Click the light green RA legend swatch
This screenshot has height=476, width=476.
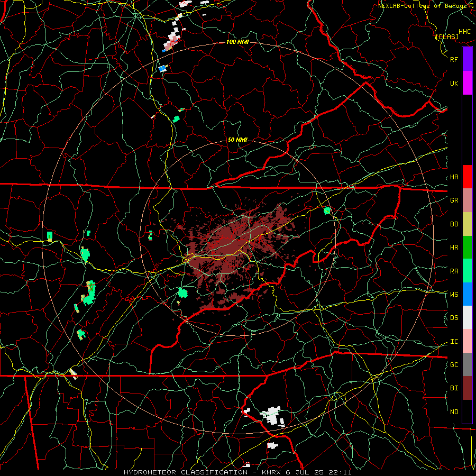[x=467, y=271]
